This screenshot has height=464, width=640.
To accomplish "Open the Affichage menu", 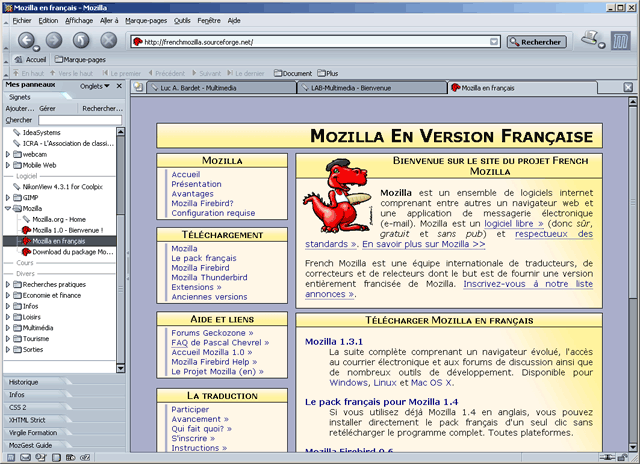I will click(79, 20).
